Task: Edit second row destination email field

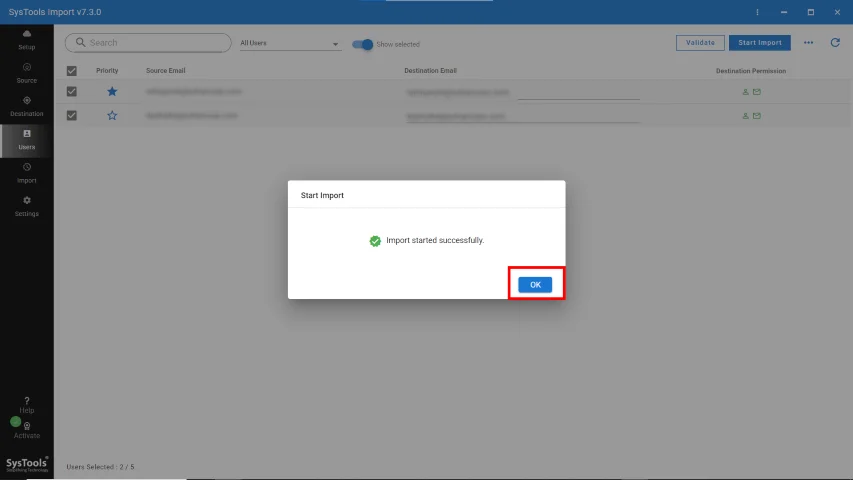Action: click(522, 116)
